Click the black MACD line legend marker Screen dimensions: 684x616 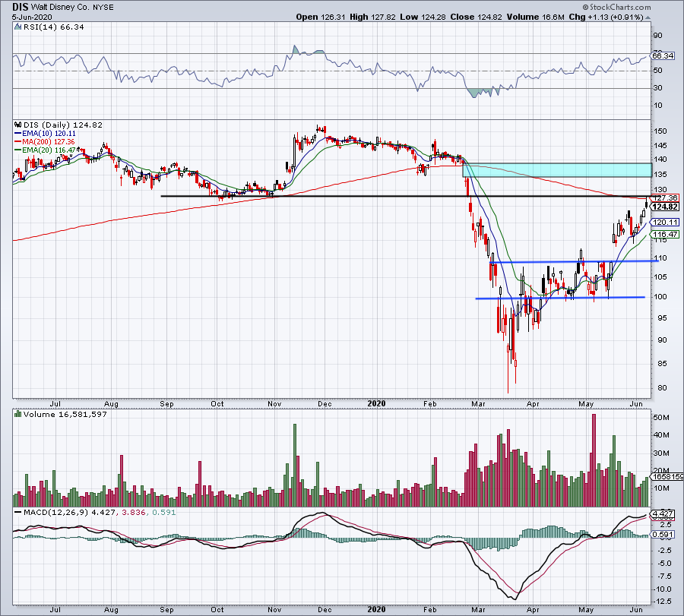18,512
